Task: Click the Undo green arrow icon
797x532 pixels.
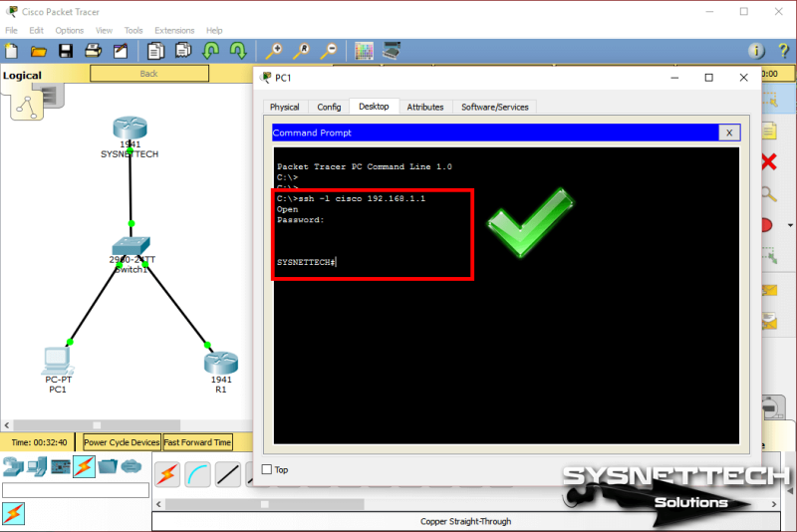Action: click(x=210, y=50)
